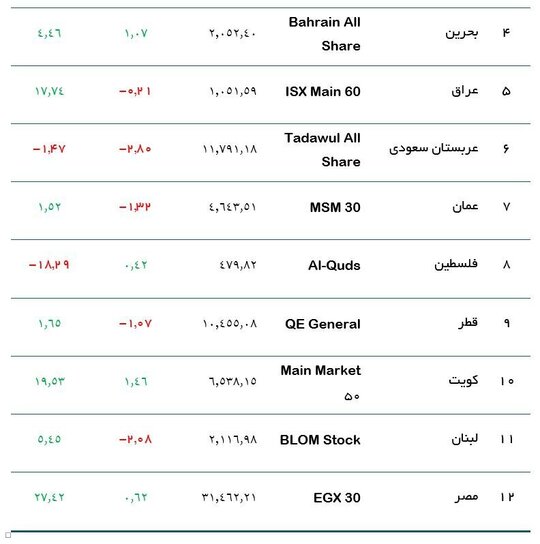540x544 pixels.
Task: Click the Main Market 50 index name
Action: (321, 382)
